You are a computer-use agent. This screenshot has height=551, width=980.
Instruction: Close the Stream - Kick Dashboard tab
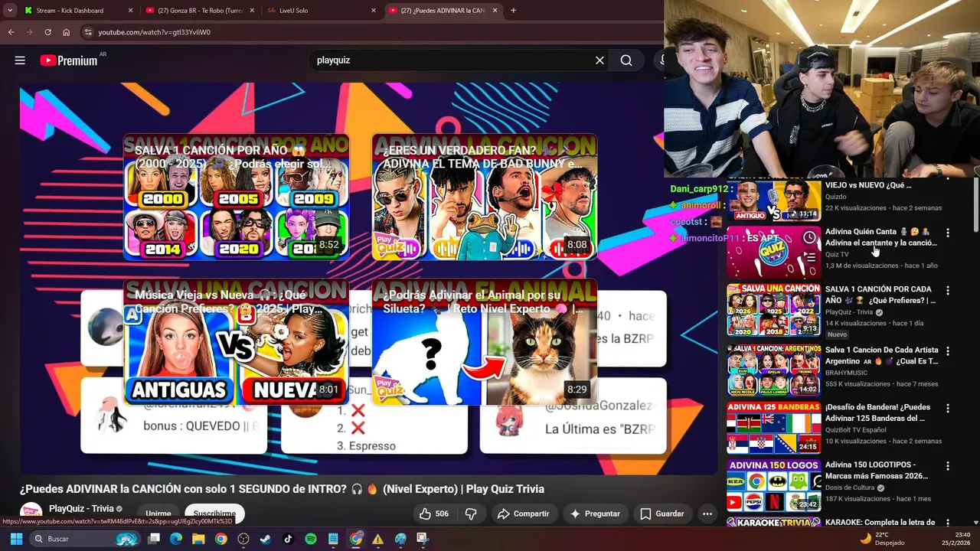130,11
